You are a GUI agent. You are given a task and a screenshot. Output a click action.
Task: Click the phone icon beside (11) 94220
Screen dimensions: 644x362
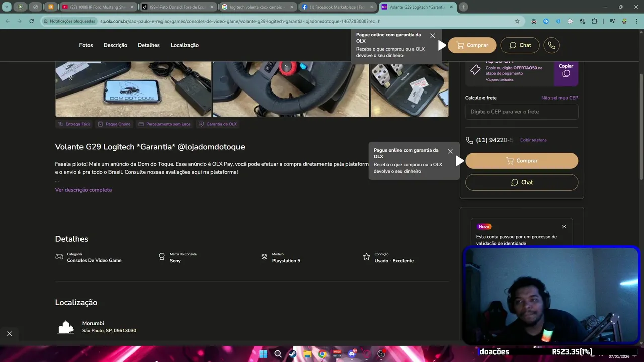tap(469, 140)
